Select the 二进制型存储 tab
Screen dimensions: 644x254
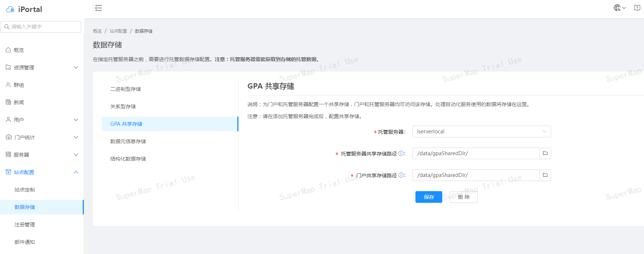pyautogui.click(x=126, y=89)
